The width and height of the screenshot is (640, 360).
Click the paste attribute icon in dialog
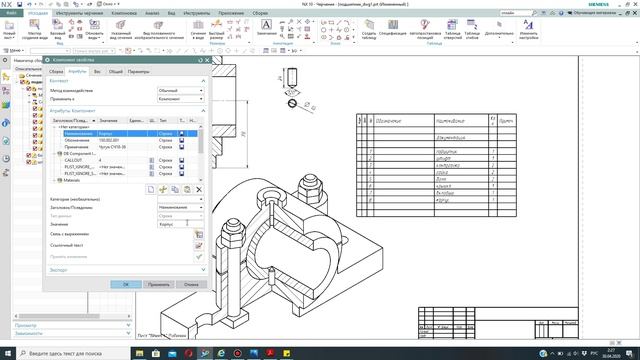[187, 189]
